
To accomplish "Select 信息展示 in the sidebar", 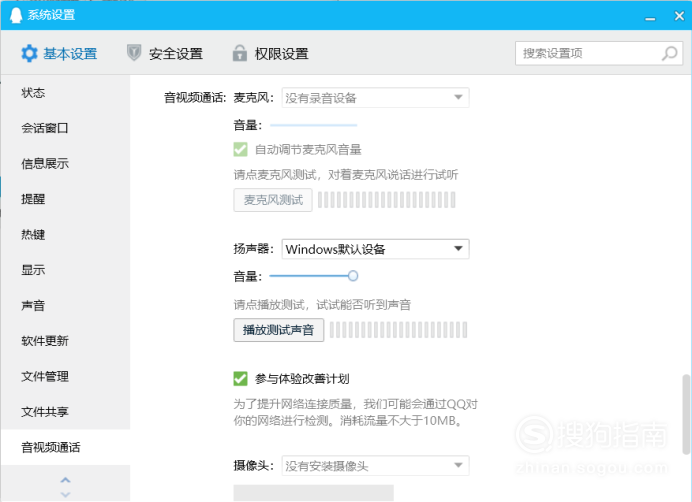I will pyautogui.click(x=65, y=164).
